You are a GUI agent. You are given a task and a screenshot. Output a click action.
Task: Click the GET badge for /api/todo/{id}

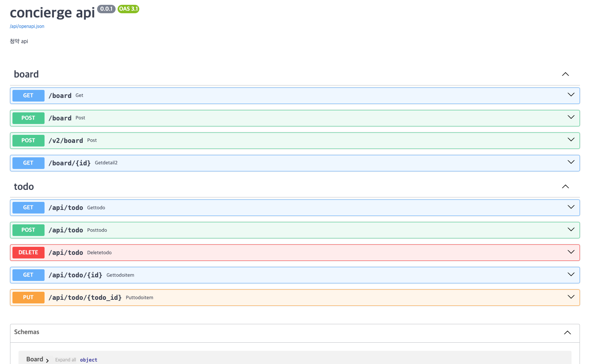(x=28, y=275)
